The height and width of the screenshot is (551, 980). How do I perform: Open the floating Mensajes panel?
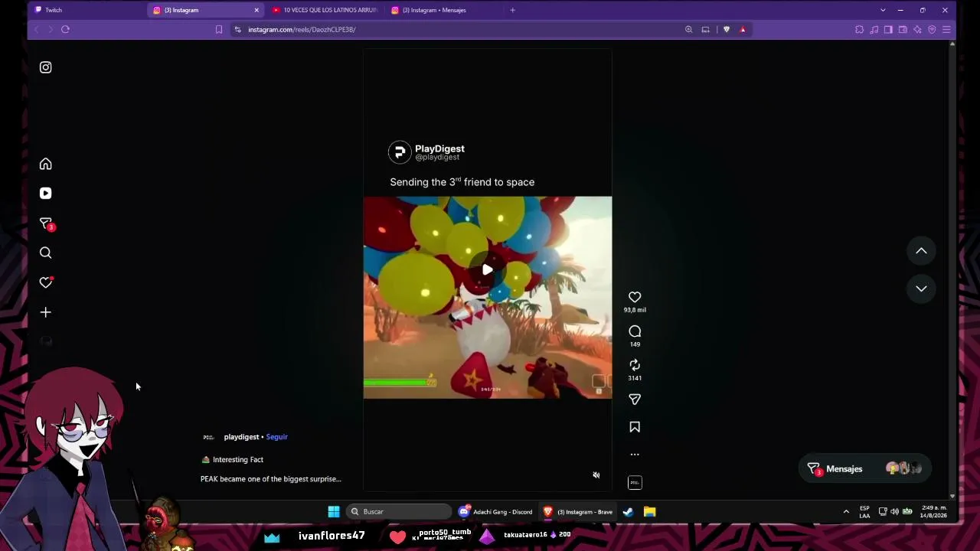coord(866,469)
